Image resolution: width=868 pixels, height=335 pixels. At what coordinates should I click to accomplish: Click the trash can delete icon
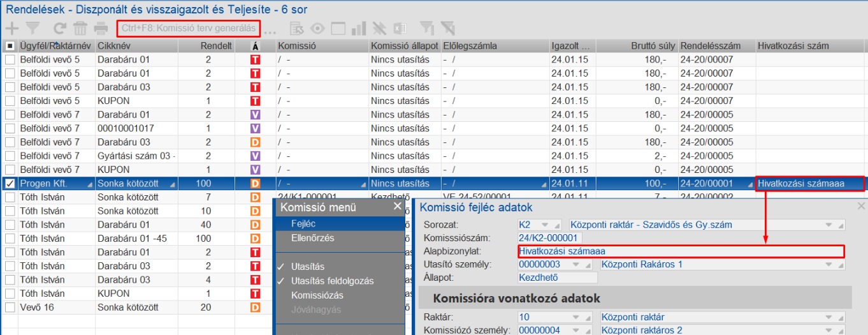point(80,28)
